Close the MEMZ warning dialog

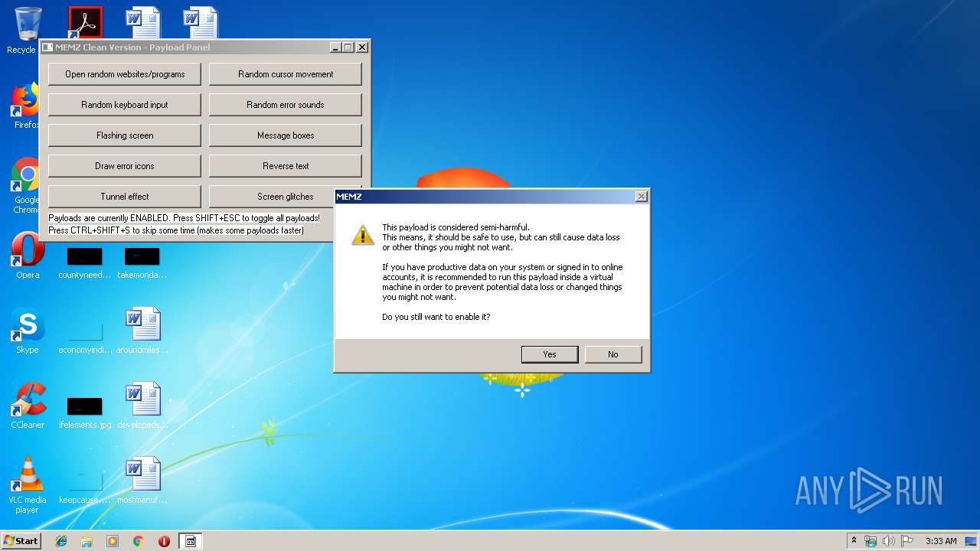pyautogui.click(x=642, y=197)
